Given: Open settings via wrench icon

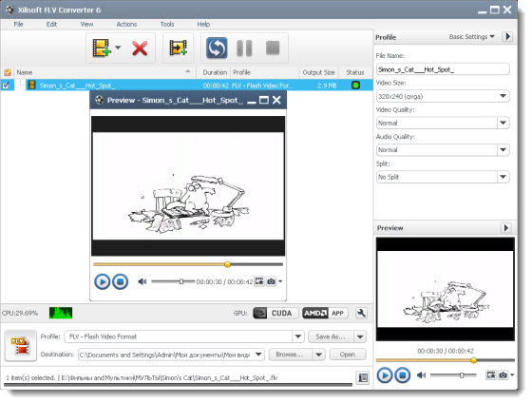Looking at the screenshot, I should click(x=361, y=313).
